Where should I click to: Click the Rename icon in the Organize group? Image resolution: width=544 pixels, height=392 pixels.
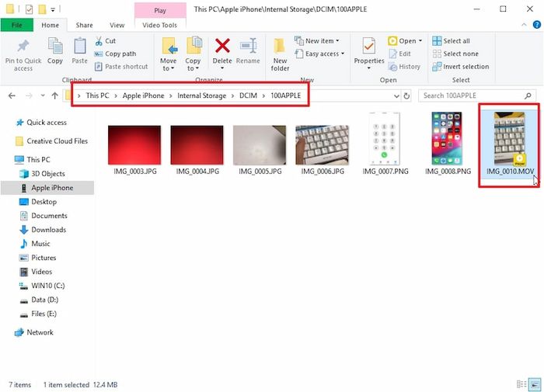pos(248,47)
